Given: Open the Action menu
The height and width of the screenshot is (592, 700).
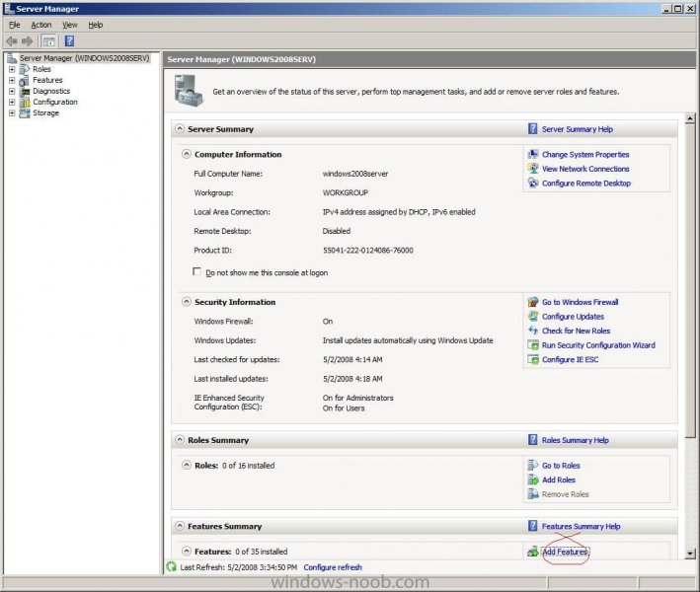Looking at the screenshot, I should pos(41,25).
